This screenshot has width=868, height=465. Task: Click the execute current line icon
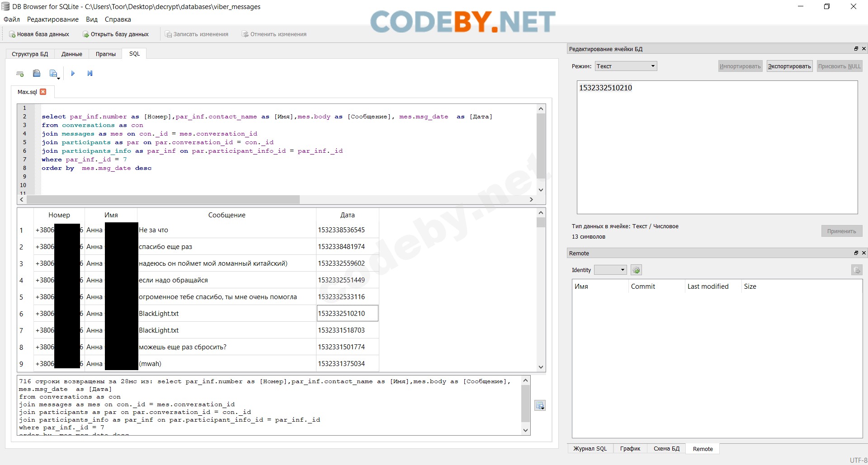(90, 74)
